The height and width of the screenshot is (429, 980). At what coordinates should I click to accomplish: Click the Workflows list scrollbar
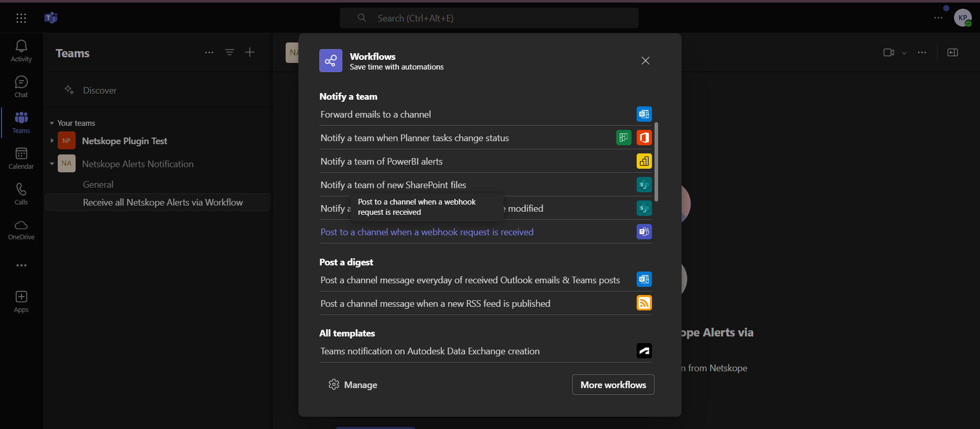tap(656, 162)
